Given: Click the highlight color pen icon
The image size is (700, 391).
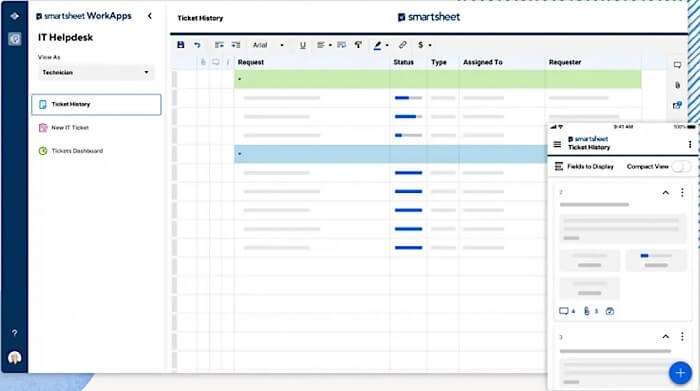Looking at the screenshot, I should pos(377,45).
